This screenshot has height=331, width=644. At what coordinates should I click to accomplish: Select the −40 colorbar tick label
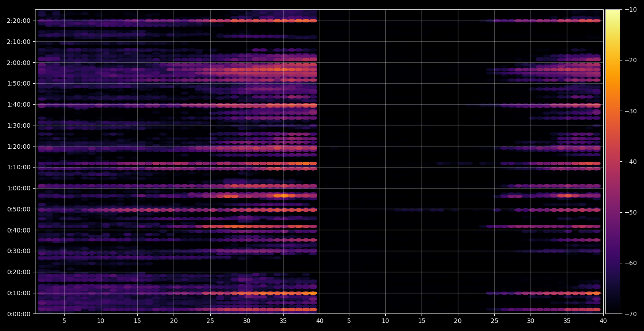pos(631,162)
